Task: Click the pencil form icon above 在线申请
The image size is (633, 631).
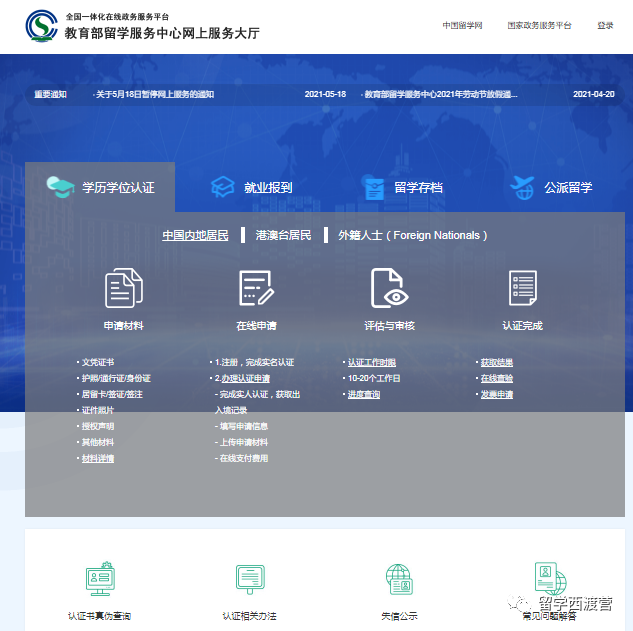Action: tap(257, 288)
